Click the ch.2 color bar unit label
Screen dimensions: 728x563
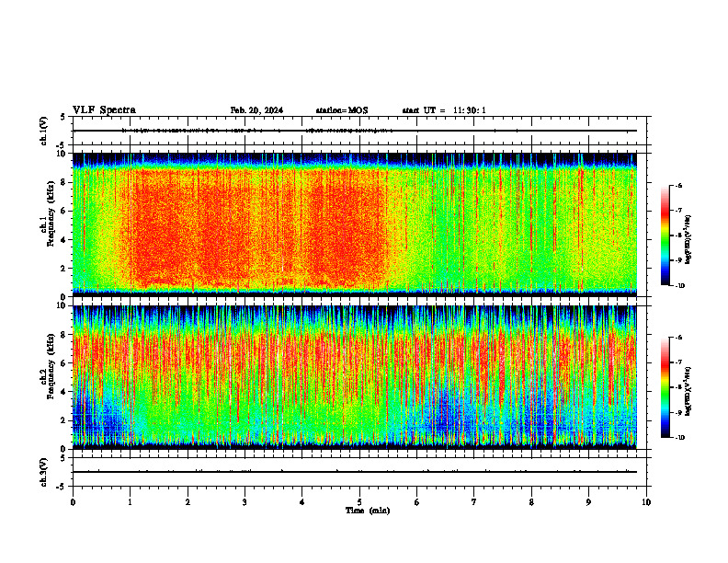[688, 391]
